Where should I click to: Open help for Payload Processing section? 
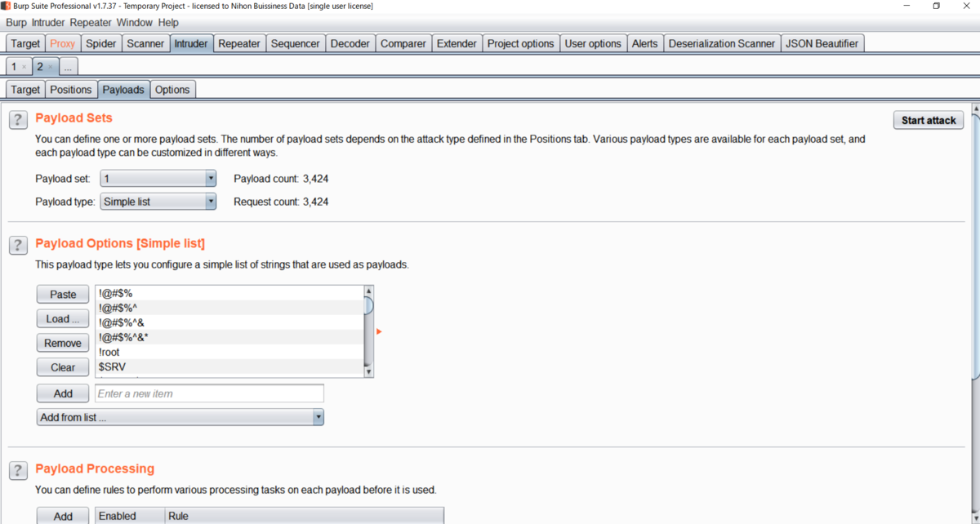[x=18, y=470]
